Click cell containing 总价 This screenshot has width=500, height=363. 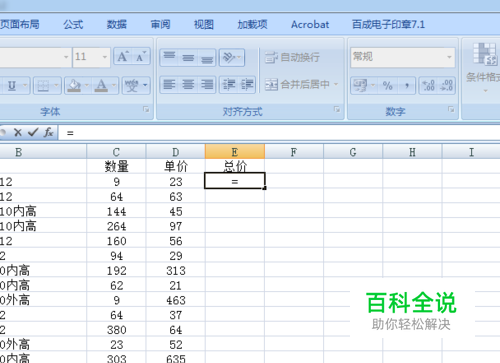click(x=235, y=166)
